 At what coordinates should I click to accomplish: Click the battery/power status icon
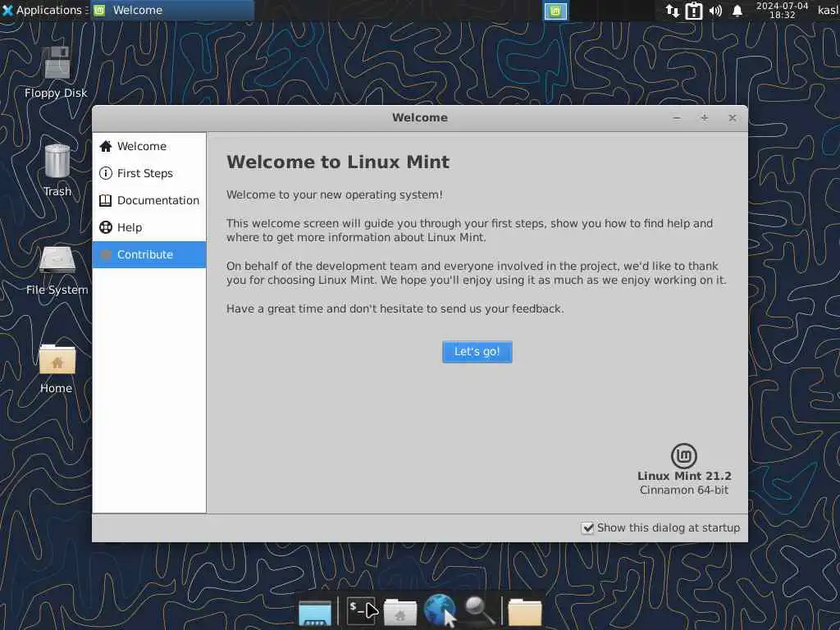(x=694, y=11)
